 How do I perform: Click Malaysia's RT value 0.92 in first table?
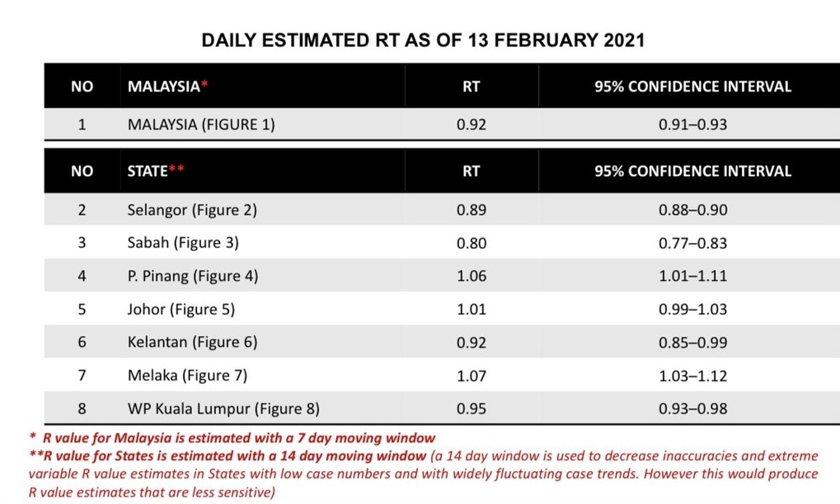click(472, 125)
